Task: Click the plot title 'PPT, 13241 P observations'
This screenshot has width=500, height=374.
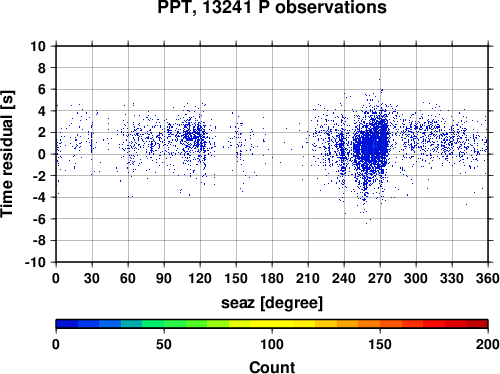Action: tap(272, 7)
